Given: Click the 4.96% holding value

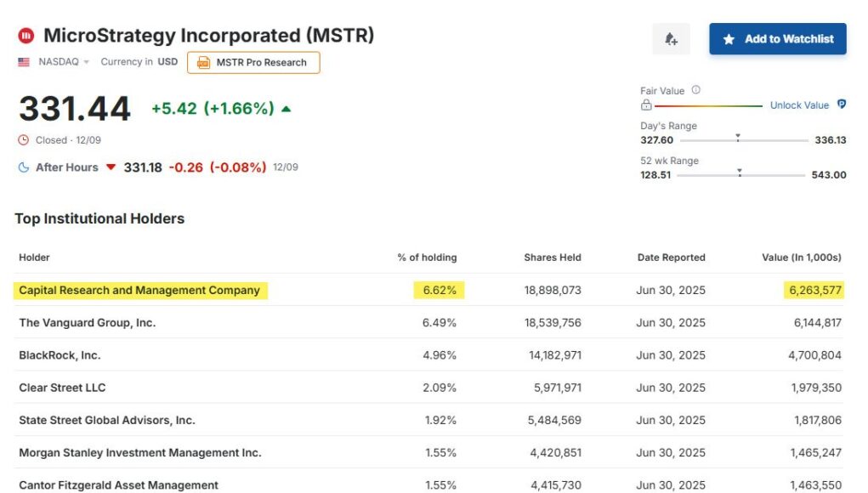Looking at the screenshot, I should pyautogui.click(x=440, y=355).
